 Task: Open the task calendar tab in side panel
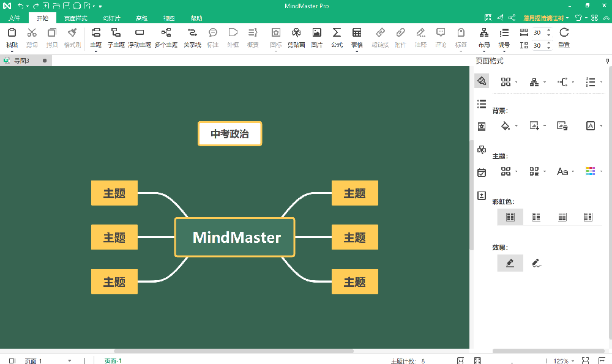(x=482, y=173)
